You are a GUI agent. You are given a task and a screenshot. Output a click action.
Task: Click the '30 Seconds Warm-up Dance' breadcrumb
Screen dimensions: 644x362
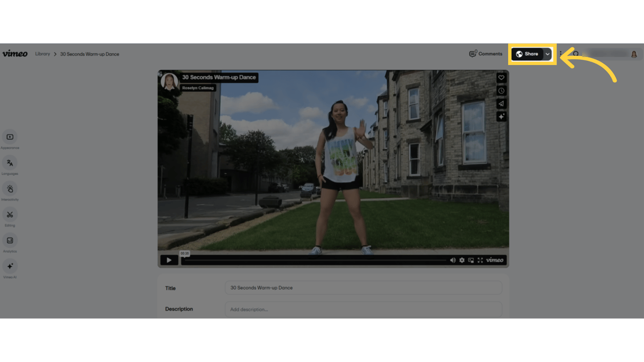point(90,54)
